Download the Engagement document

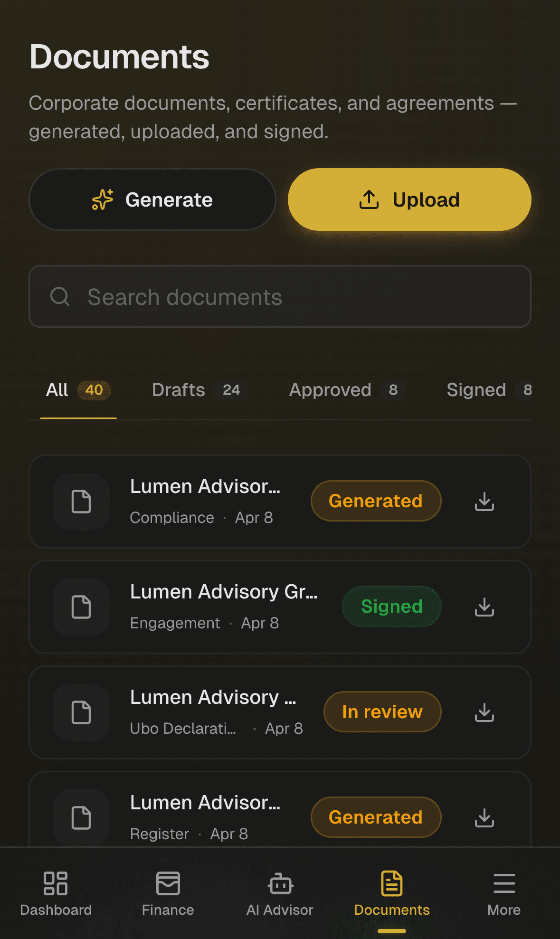[484, 607]
